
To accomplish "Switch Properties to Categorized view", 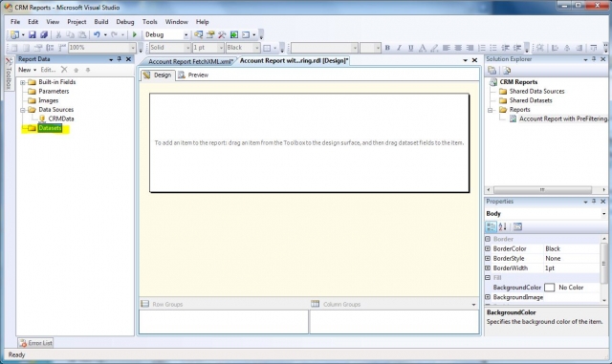I will 491,226.
